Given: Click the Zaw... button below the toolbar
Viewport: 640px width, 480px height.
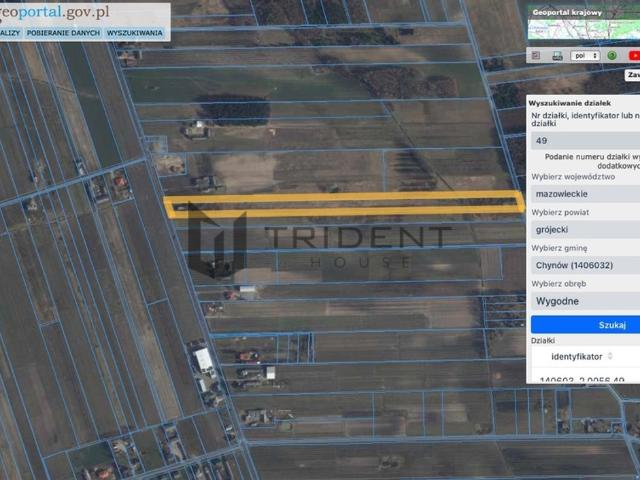Looking at the screenshot, I should 632,75.
